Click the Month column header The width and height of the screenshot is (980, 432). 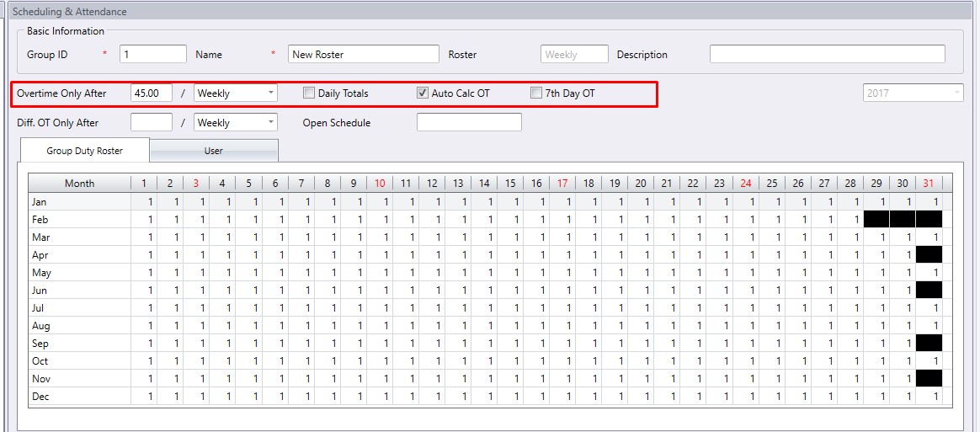[x=79, y=184]
